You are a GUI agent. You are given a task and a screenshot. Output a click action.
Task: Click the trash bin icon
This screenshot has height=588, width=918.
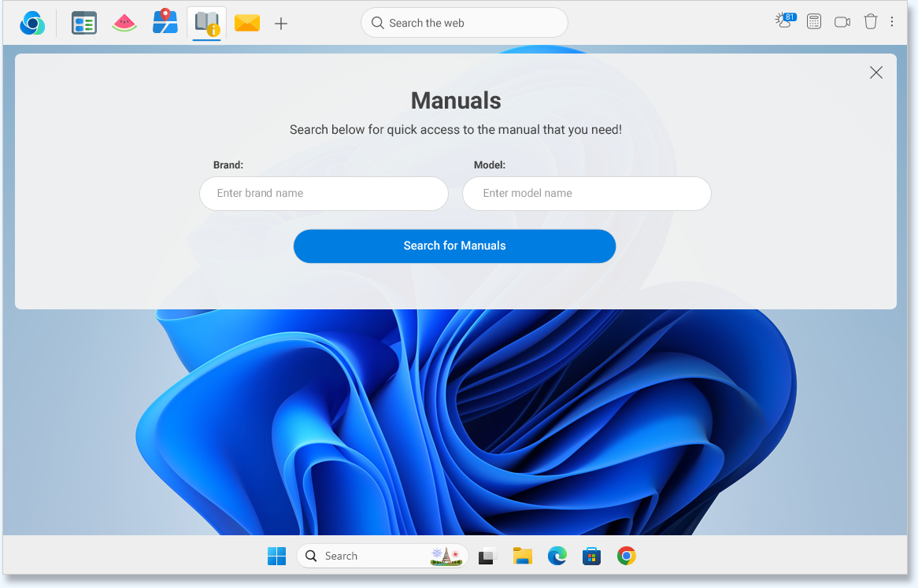pos(870,22)
